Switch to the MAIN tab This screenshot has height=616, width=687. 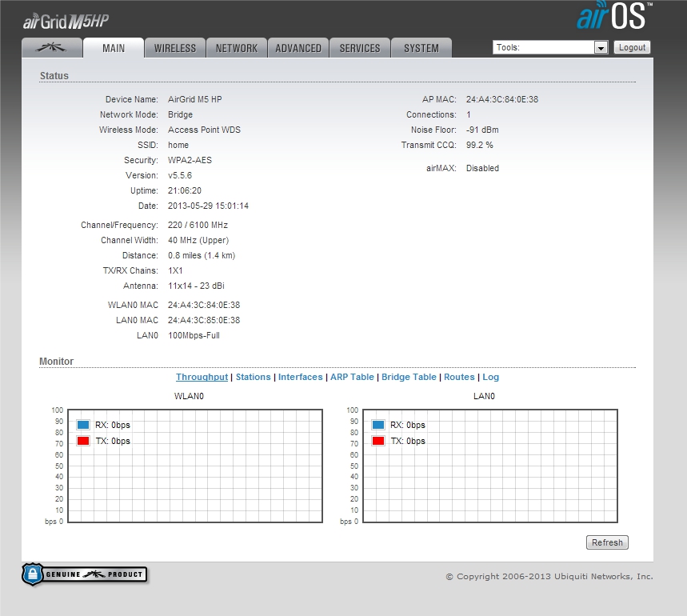click(114, 48)
